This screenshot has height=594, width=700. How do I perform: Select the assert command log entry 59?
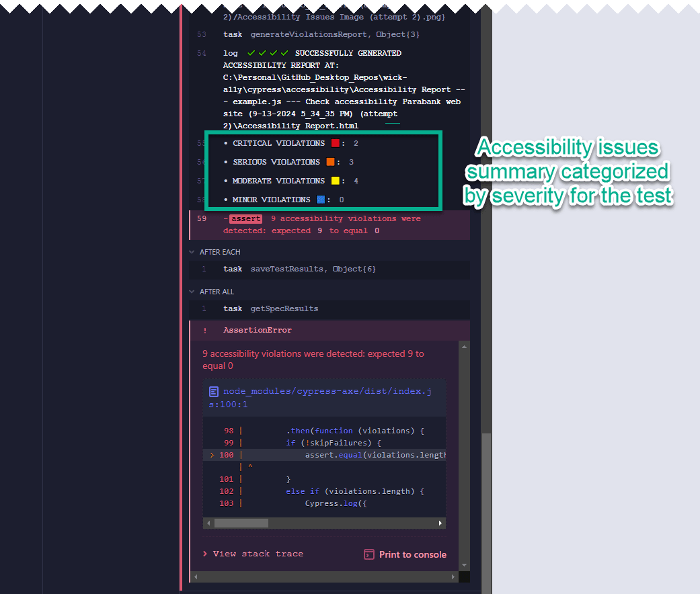tap(330, 224)
